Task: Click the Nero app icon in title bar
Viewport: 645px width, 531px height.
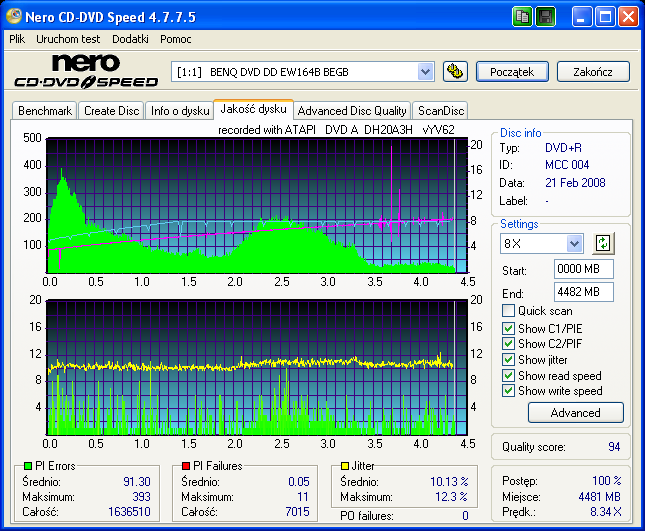Action: click(14, 16)
